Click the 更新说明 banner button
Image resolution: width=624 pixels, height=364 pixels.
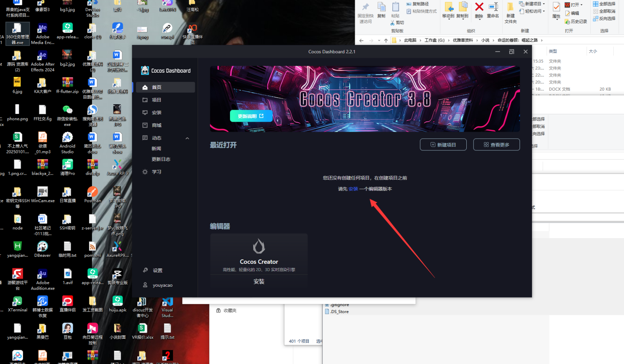[x=250, y=116]
